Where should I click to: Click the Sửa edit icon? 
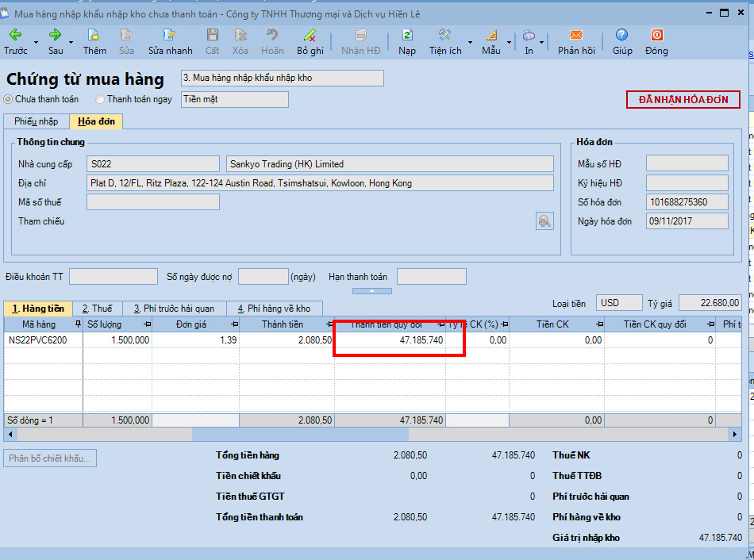(126, 35)
